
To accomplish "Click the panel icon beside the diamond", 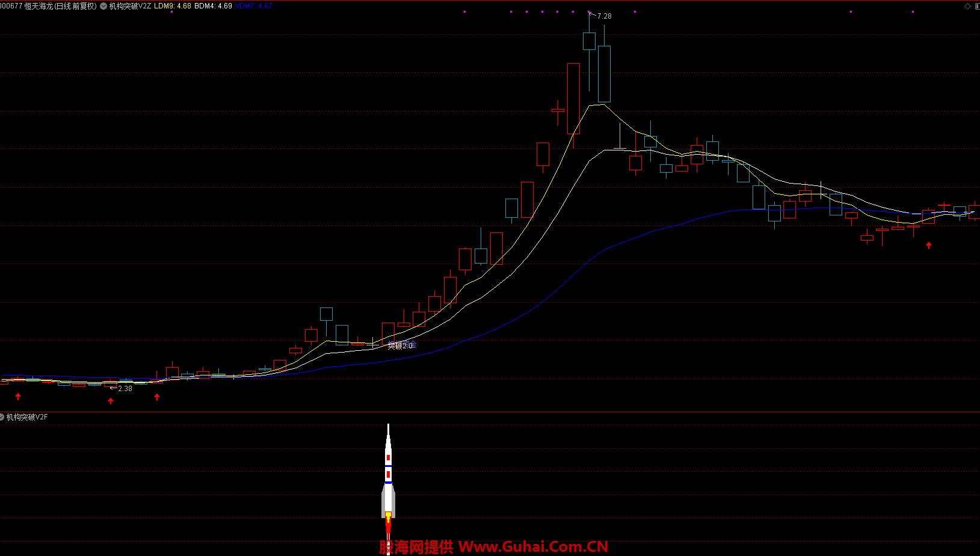I will coord(977,6).
